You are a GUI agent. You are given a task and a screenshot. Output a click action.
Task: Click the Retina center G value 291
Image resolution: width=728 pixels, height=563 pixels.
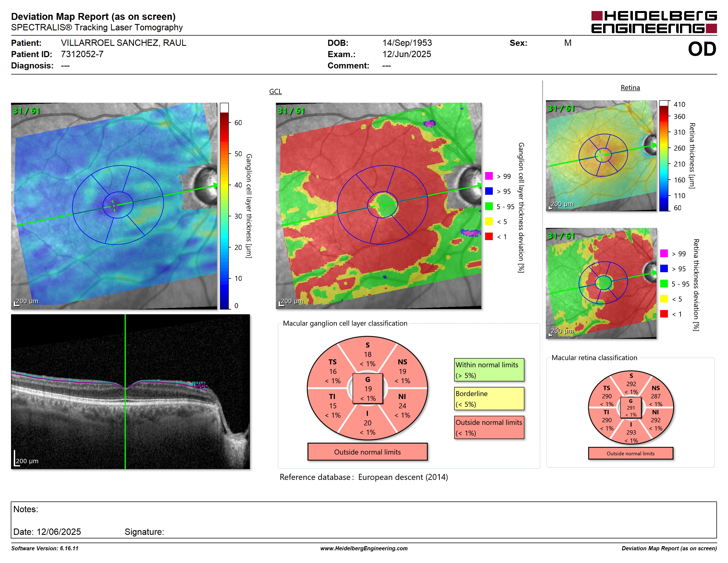click(x=631, y=408)
